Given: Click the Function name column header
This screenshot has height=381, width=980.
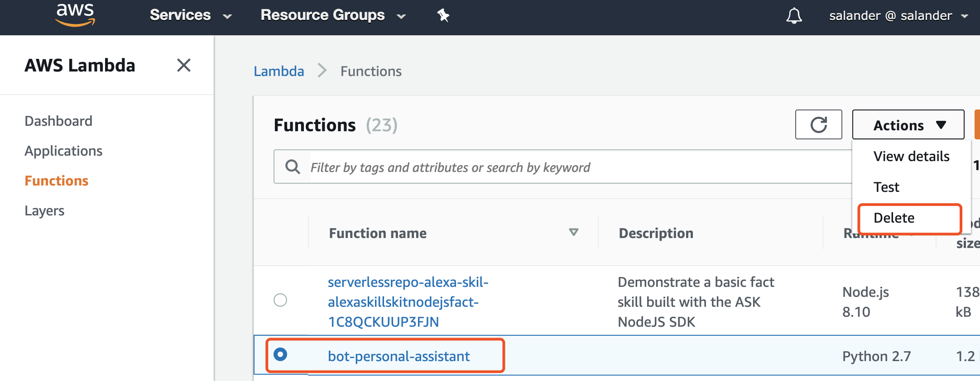Looking at the screenshot, I should click(378, 233).
